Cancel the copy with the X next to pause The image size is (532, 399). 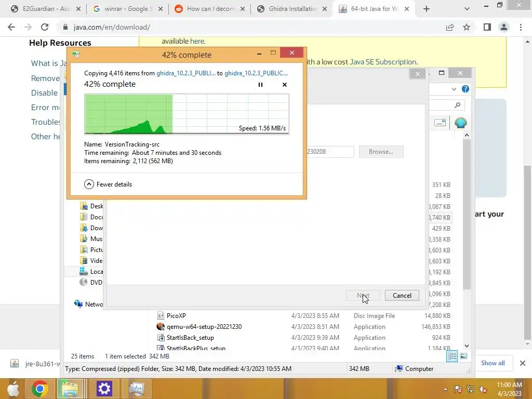click(284, 85)
